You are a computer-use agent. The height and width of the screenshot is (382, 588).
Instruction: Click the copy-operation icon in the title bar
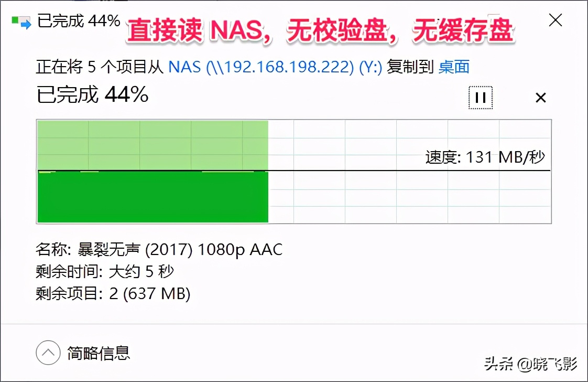pos(19,22)
